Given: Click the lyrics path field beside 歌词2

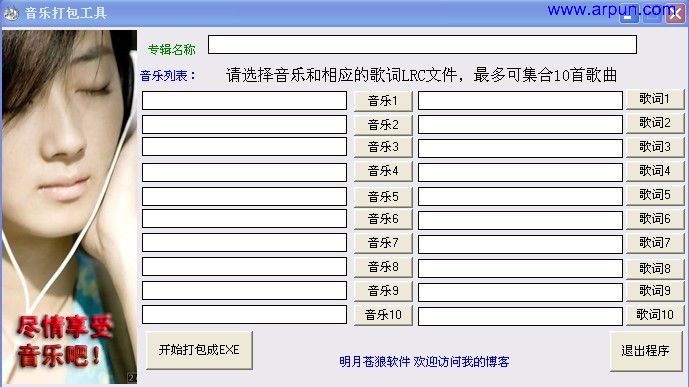Looking at the screenshot, I should 520,125.
